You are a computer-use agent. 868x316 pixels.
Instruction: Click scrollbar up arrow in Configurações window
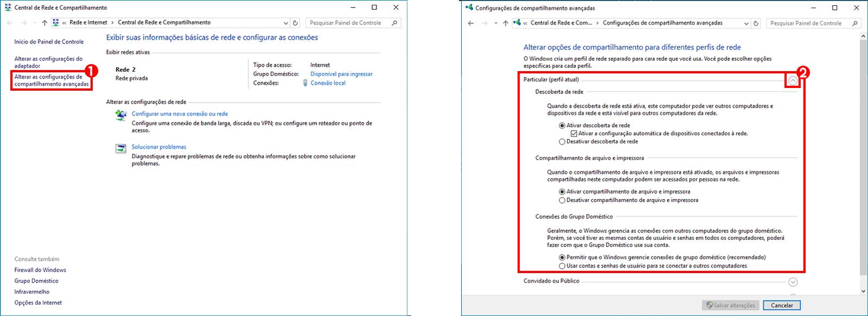[864, 36]
